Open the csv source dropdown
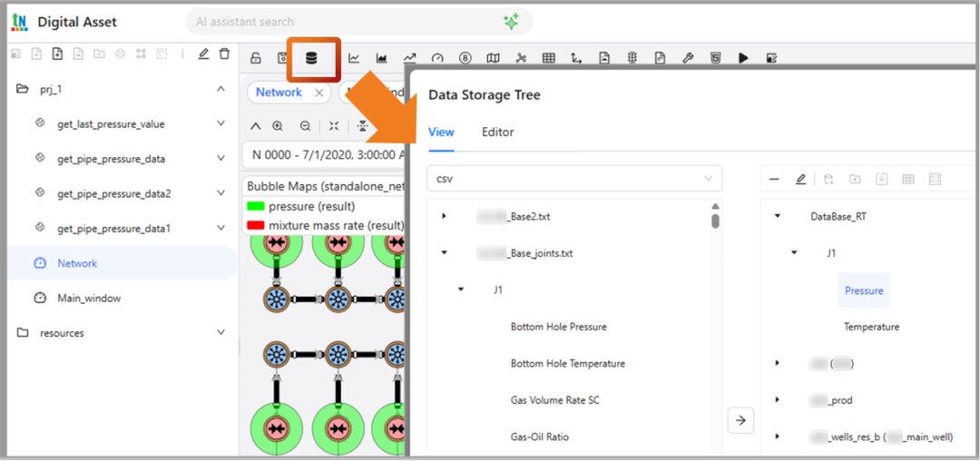Viewport: 980px width, 461px height. 573,179
